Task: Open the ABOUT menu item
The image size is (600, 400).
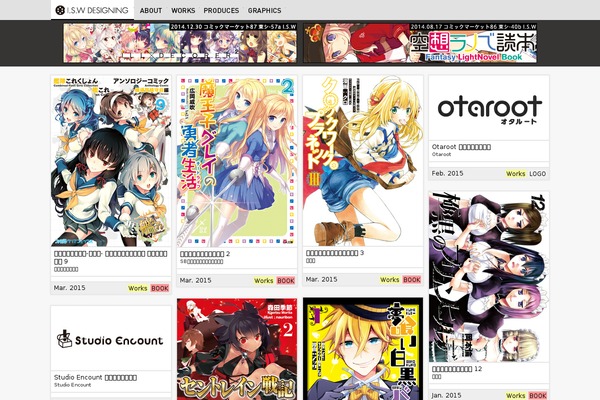Action: click(x=151, y=11)
